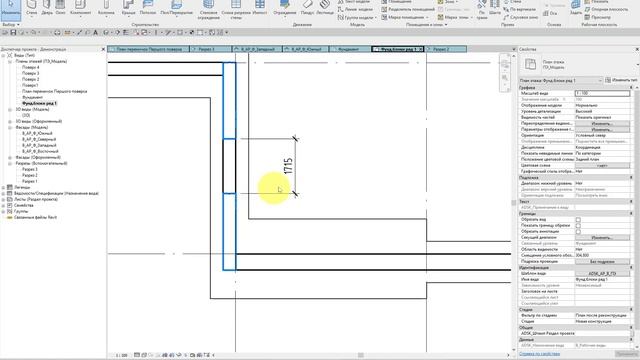Choose Шахта (Shaft) opening tool
This screenshot has width=640, height=360.
pos(495,8)
